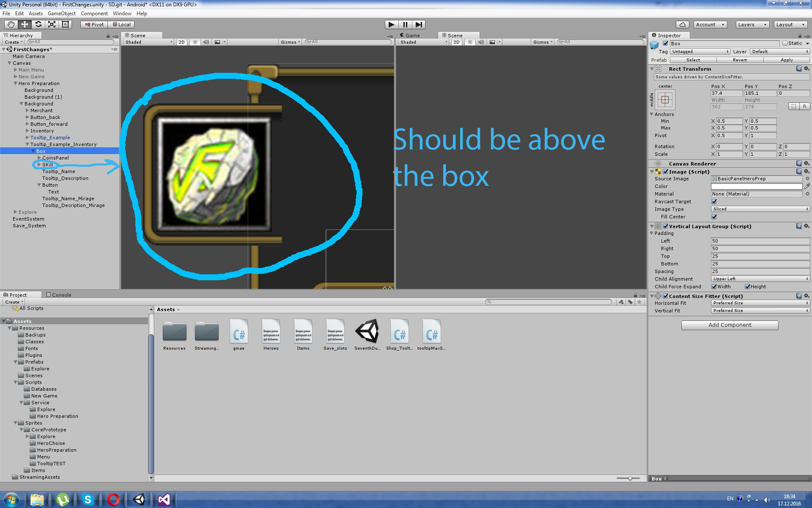Switch to the Console tab
The height and width of the screenshot is (508, 812).
pyautogui.click(x=58, y=295)
